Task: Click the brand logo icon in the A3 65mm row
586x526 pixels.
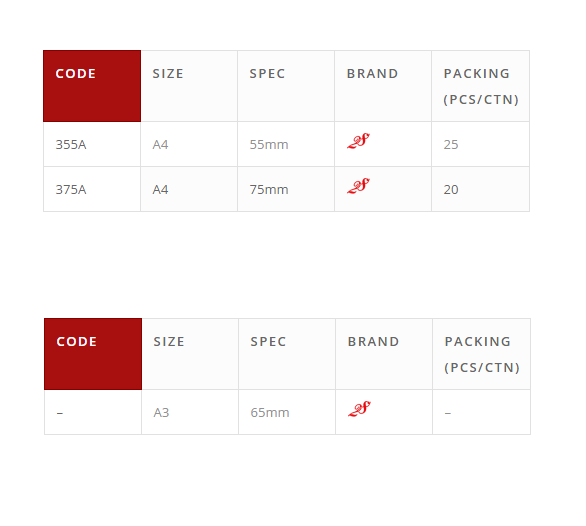Action: click(x=359, y=409)
